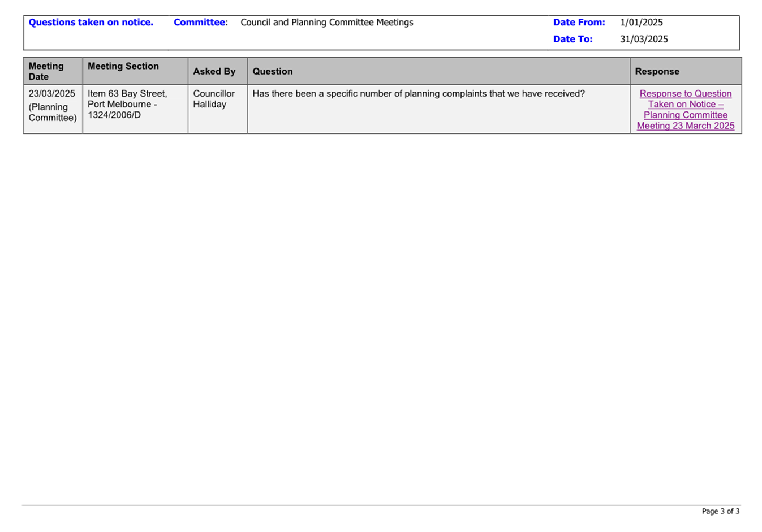Select the 'Councillor Halliday' cell
This screenshot has width=762, height=532.
tap(213, 99)
